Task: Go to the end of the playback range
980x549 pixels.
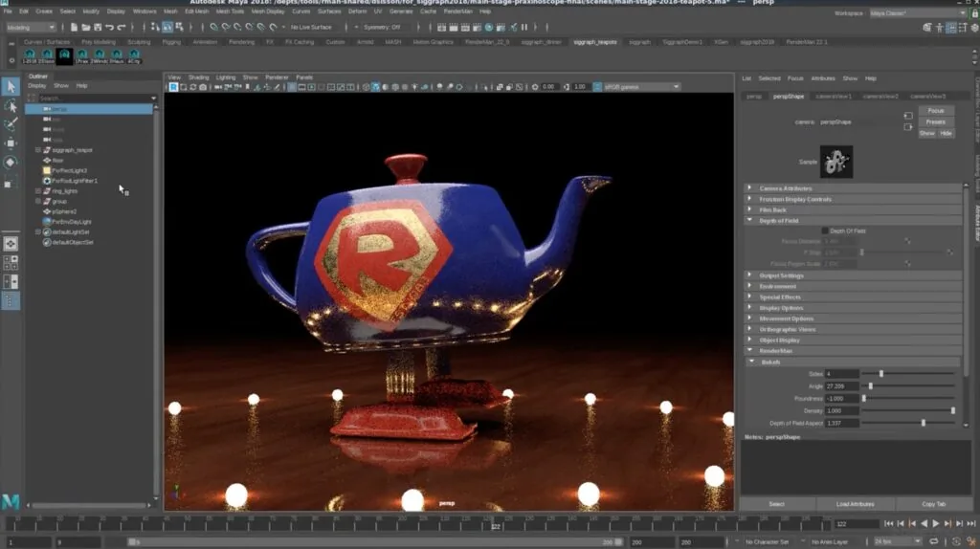Action: click(970, 524)
